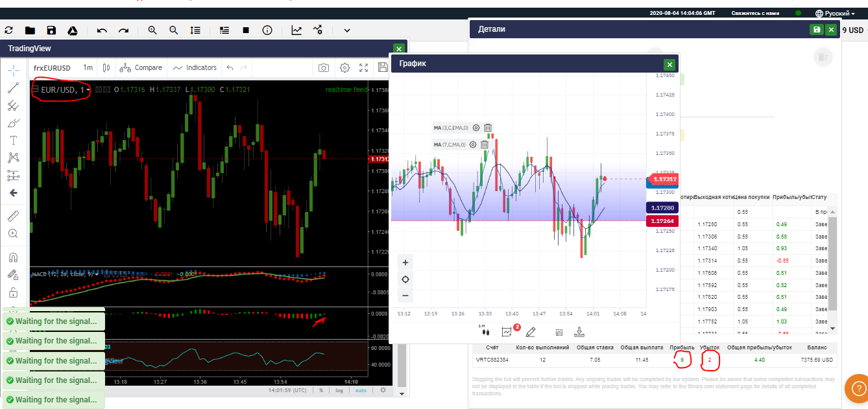Take a TradingView chart snapshot with camera icon

coord(324,67)
